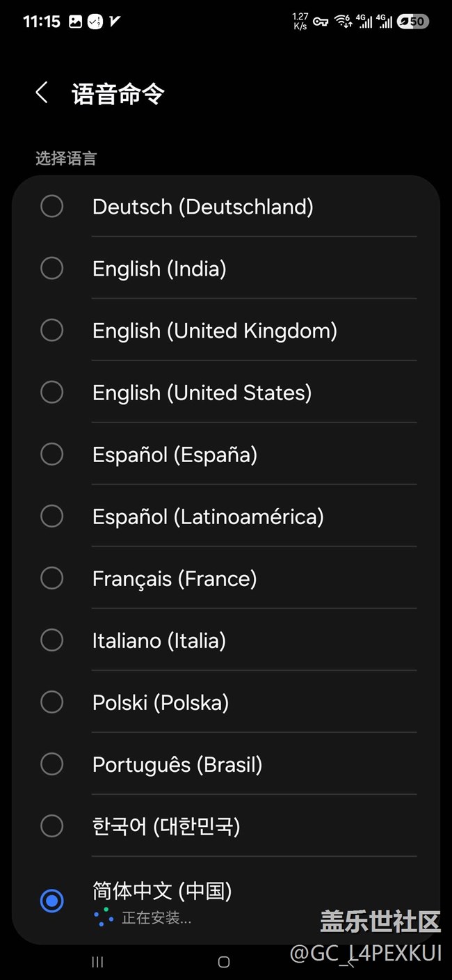Tap the gallery image icon in status bar
The image size is (452, 980).
coord(76,22)
